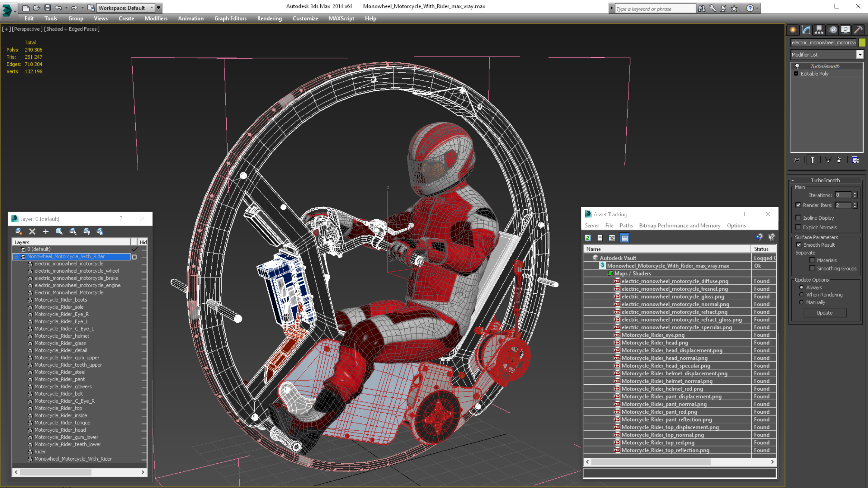Open the Rendering menu
Screen dimensions: 868x488
(x=269, y=18)
